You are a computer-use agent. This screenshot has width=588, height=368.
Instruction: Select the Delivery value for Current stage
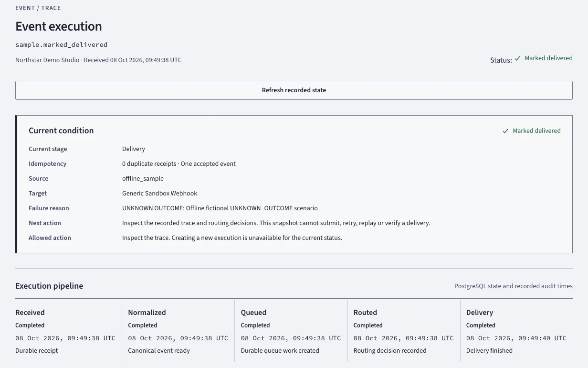(134, 149)
